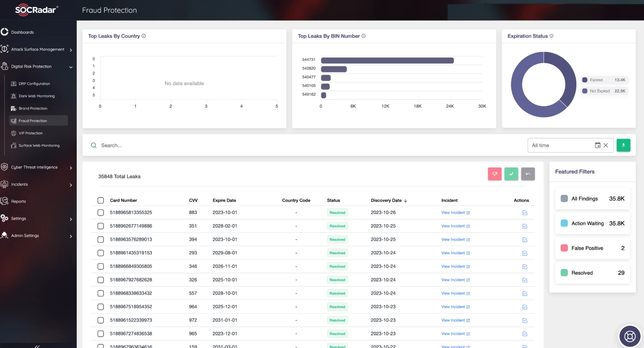Select row for card 5188961435319153

coord(101,253)
